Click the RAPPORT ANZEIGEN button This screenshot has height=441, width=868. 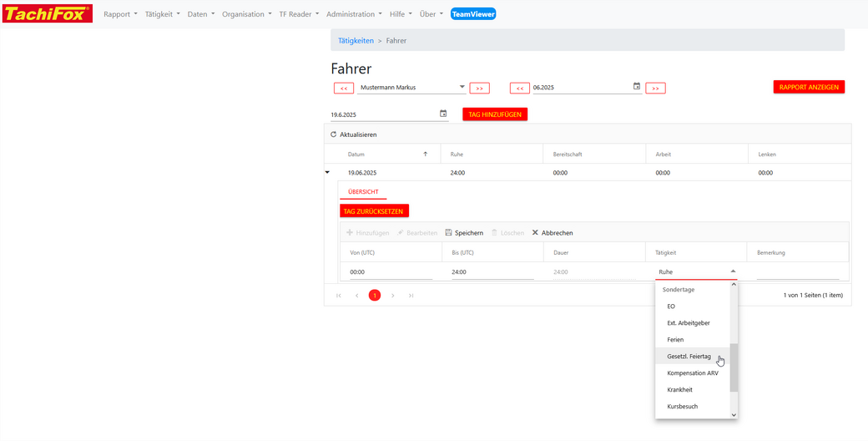coord(809,87)
